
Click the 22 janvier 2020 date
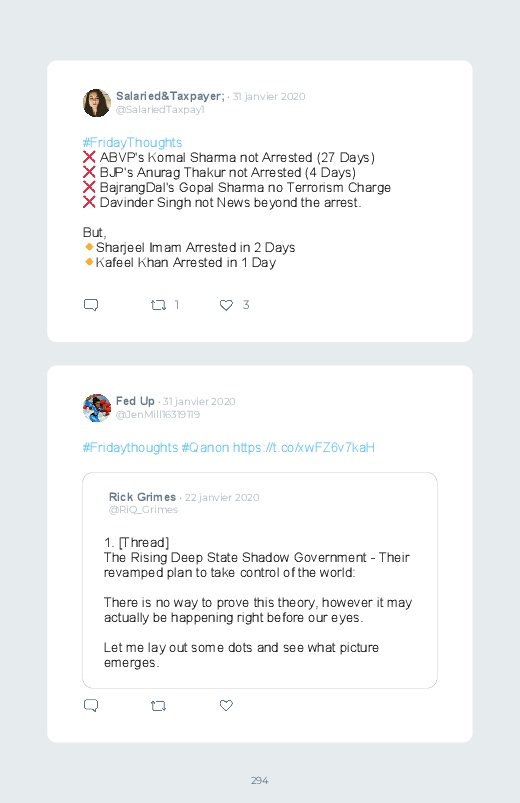coord(222,497)
